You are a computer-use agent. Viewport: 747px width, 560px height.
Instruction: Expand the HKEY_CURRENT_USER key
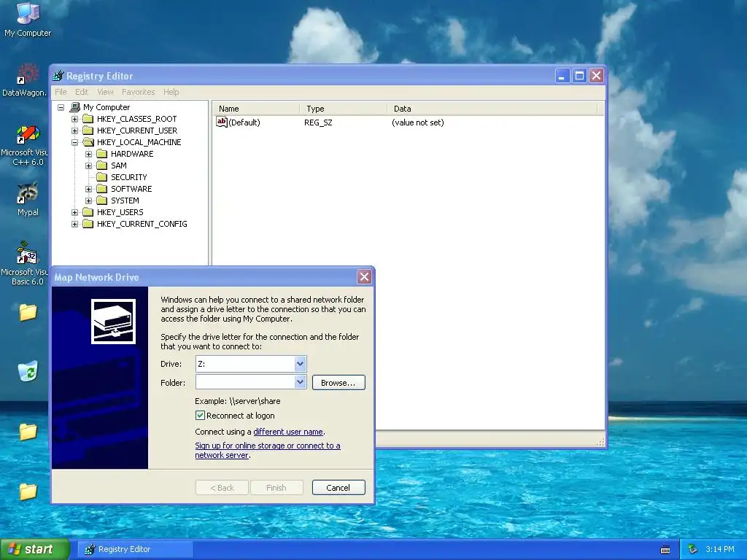click(x=75, y=131)
